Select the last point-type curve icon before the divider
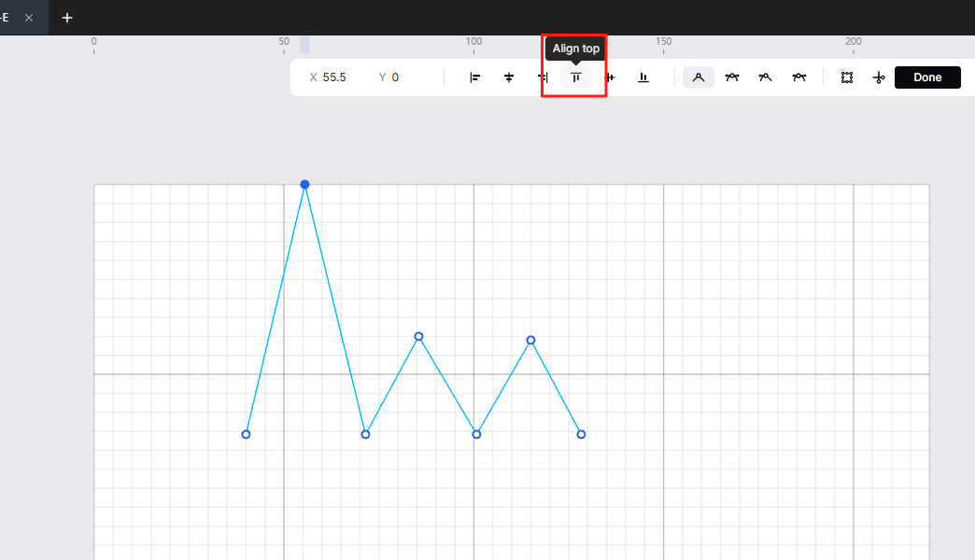Screen dimensions: 975x560 (799, 77)
